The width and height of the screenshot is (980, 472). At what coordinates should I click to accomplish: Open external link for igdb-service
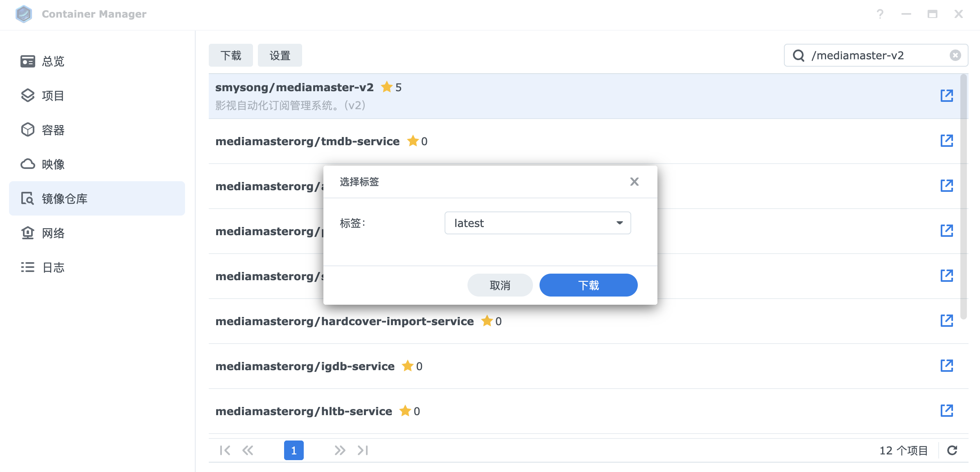coord(946,366)
